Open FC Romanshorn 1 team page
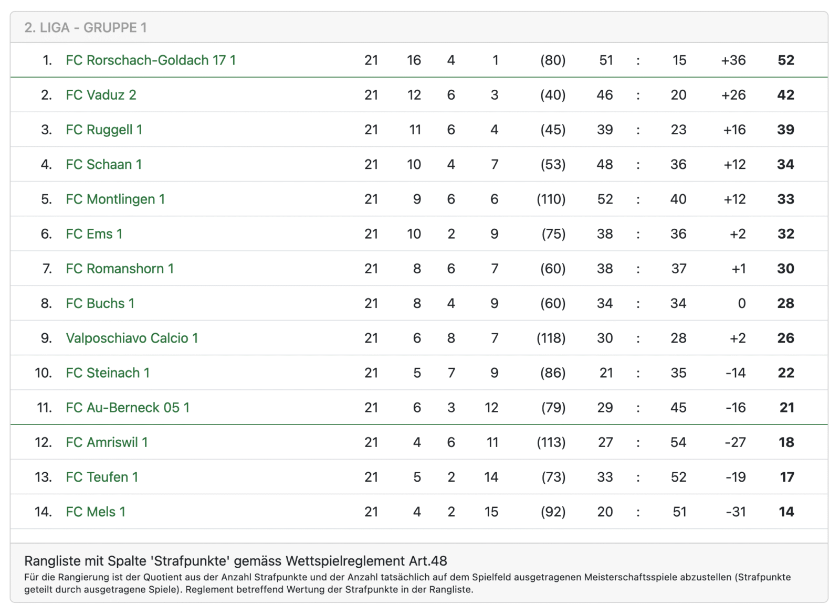The image size is (840, 616). (x=120, y=269)
